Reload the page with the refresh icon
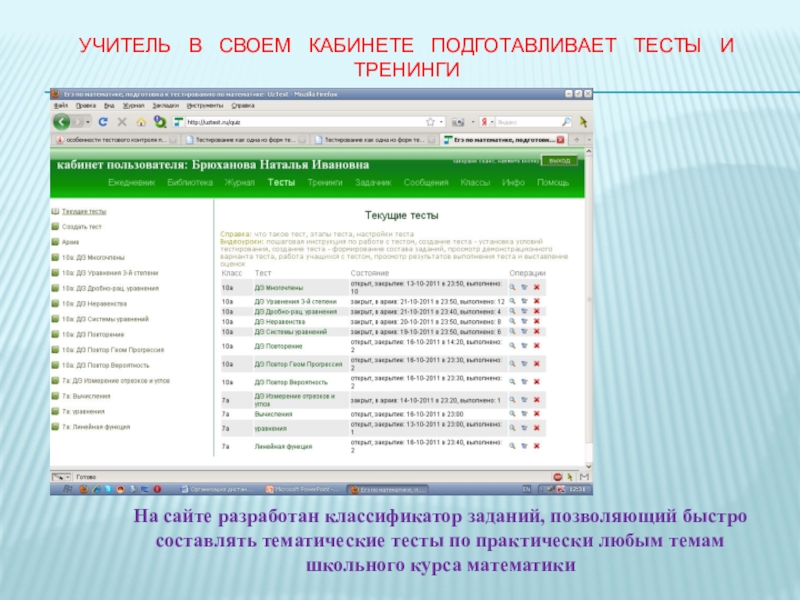Screen dimensions: 800x600 [103, 122]
